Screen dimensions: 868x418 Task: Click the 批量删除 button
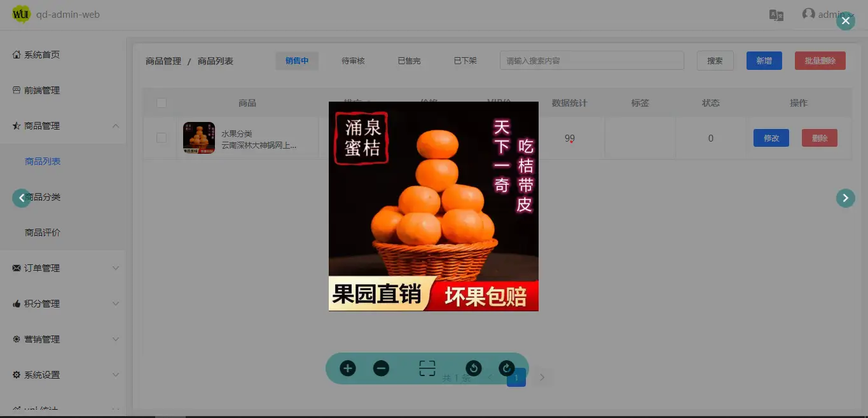[820, 61]
